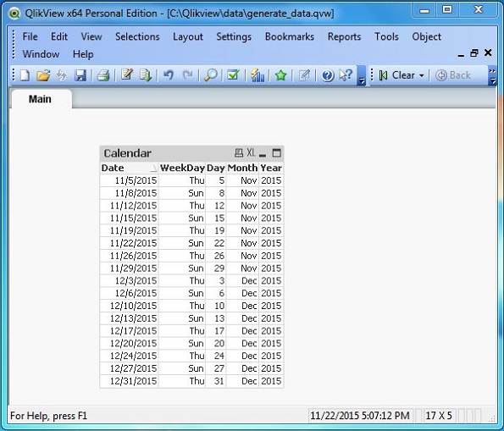
Task: Open the Reports menu
Action: pos(344,36)
